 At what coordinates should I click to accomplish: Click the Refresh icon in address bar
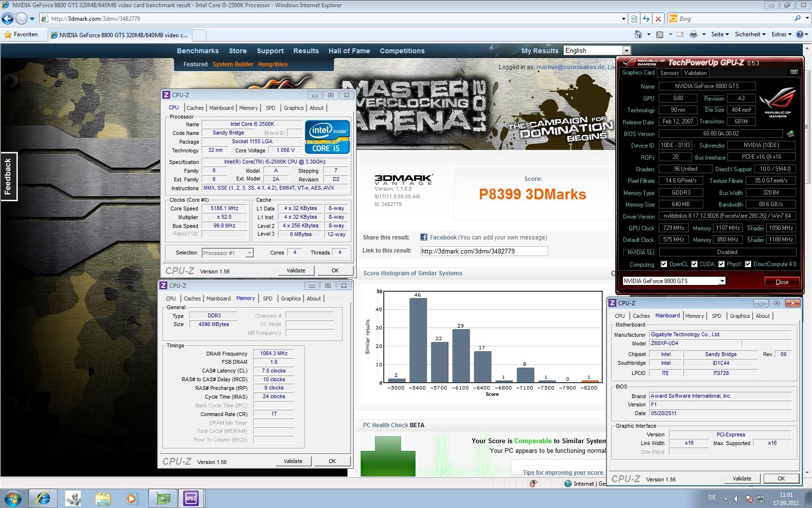click(x=646, y=19)
